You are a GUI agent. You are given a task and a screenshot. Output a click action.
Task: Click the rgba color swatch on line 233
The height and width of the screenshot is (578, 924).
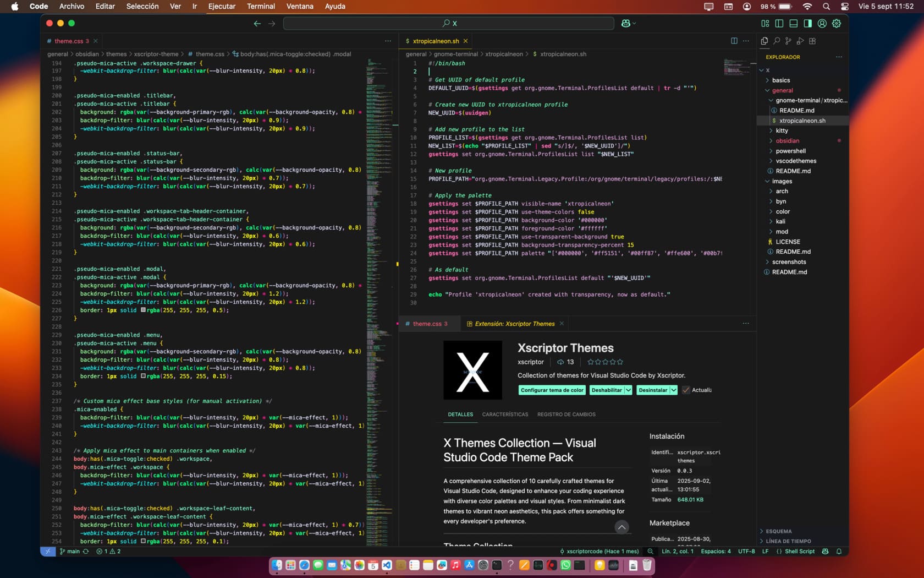(143, 376)
